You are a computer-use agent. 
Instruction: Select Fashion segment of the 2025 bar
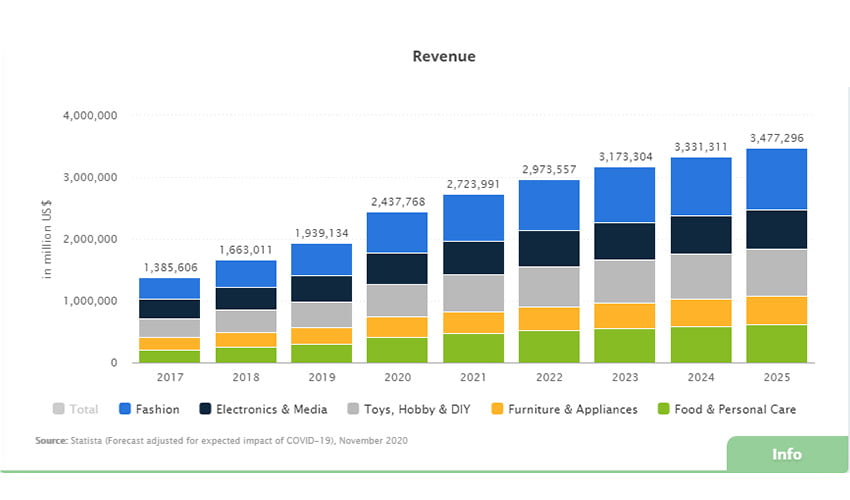tap(776, 179)
